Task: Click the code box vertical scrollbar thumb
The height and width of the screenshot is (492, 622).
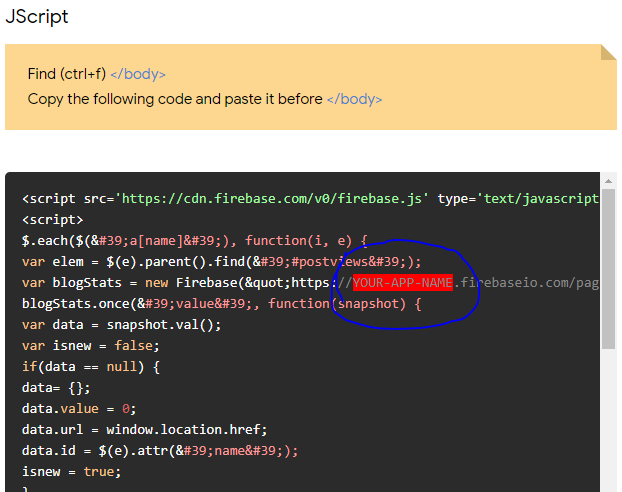Action: tap(608, 269)
